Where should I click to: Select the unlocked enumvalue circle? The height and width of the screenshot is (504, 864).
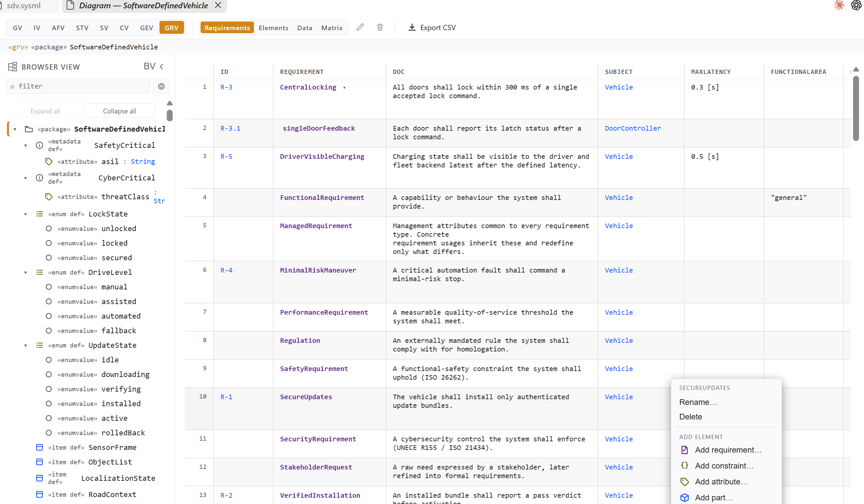[x=49, y=229]
